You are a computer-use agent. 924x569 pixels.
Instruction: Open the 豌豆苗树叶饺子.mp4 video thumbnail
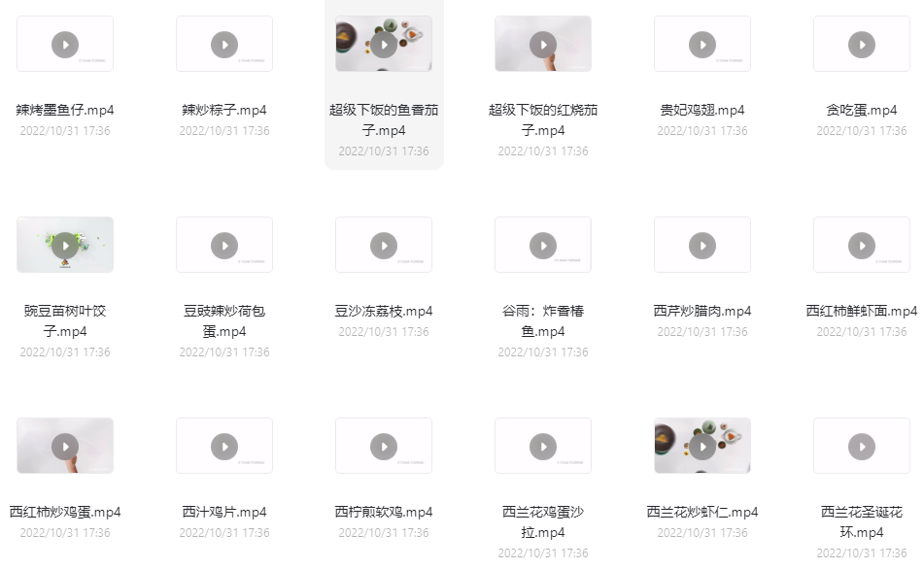coord(65,245)
